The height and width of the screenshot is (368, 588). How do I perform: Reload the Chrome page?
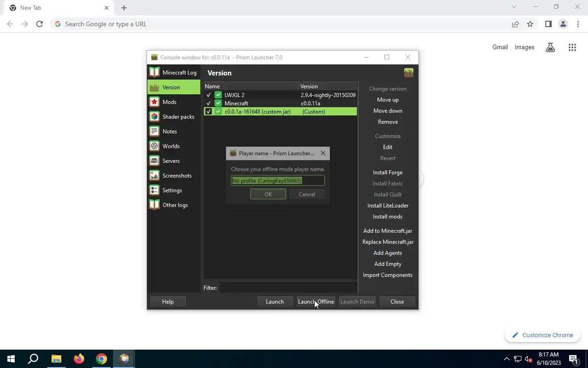tap(40, 24)
